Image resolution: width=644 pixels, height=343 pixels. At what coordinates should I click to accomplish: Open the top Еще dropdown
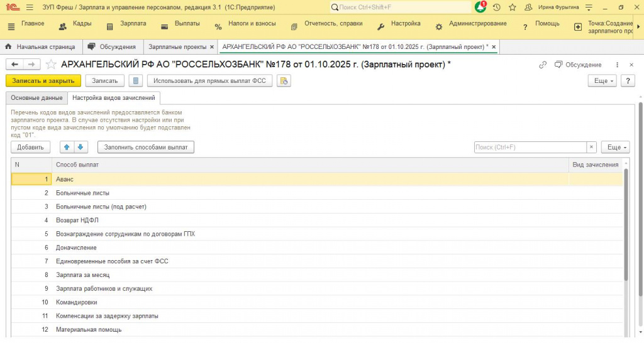602,81
